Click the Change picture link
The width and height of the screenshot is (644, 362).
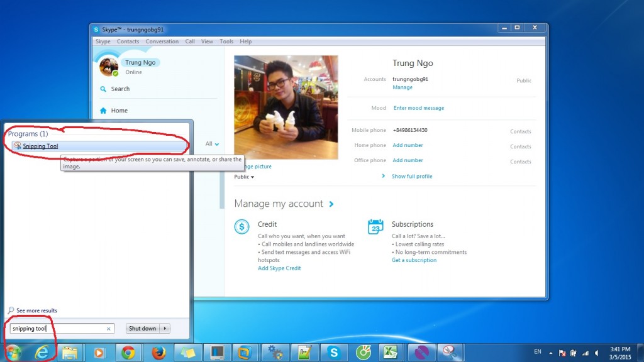pos(257,166)
